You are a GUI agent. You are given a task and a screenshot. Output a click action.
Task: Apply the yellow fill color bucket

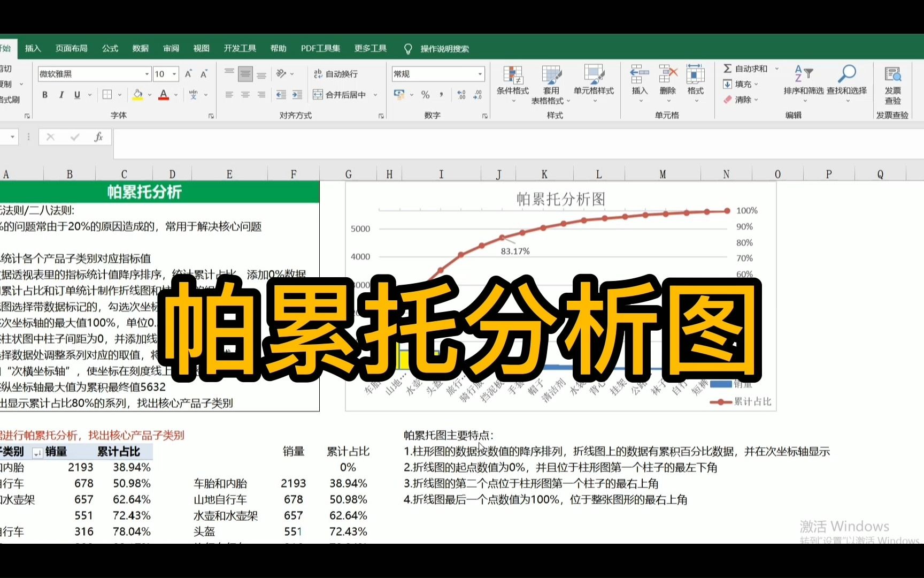tap(137, 95)
